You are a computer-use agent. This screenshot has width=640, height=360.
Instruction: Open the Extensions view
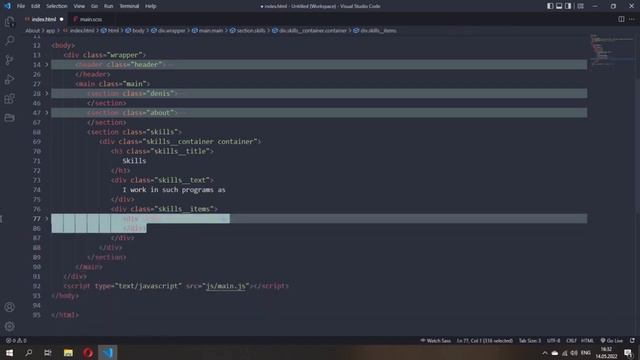coord(9,98)
